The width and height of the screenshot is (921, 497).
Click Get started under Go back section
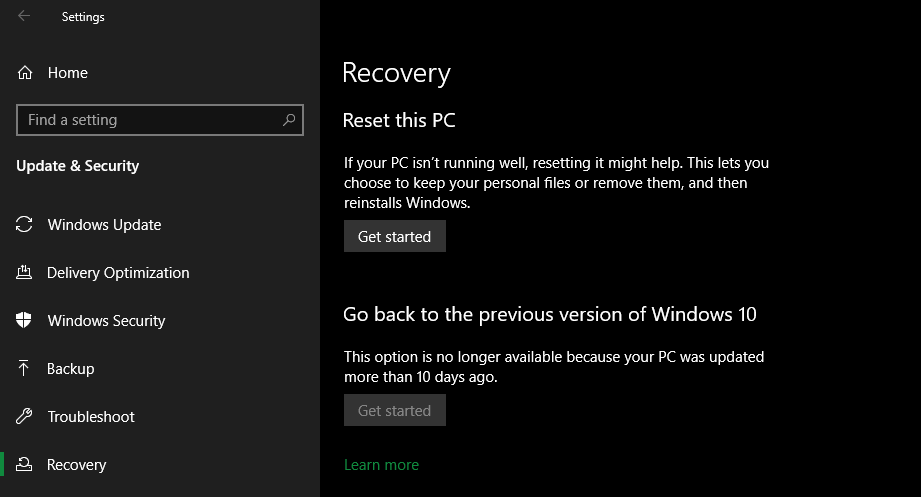[394, 411]
